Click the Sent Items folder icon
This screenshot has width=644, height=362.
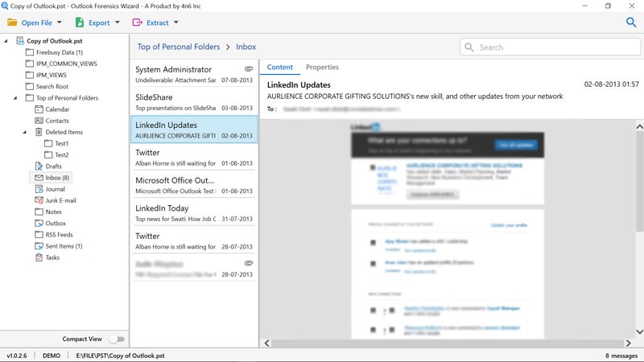[39, 246]
